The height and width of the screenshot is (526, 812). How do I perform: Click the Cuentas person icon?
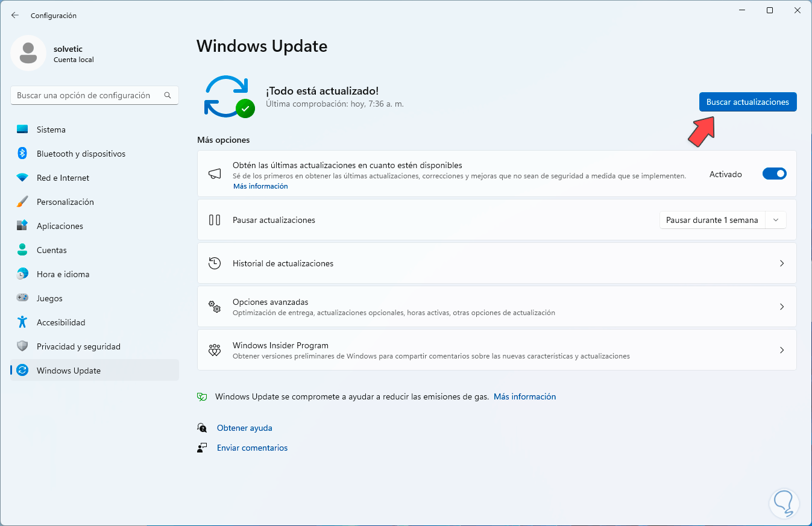pyautogui.click(x=22, y=250)
